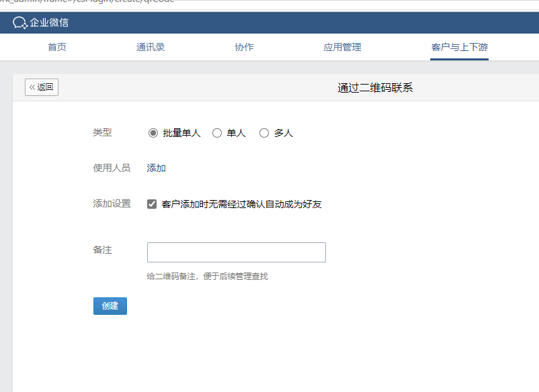Click 添加 to add 使用人员
This screenshot has height=392, width=539.
click(x=155, y=167)
